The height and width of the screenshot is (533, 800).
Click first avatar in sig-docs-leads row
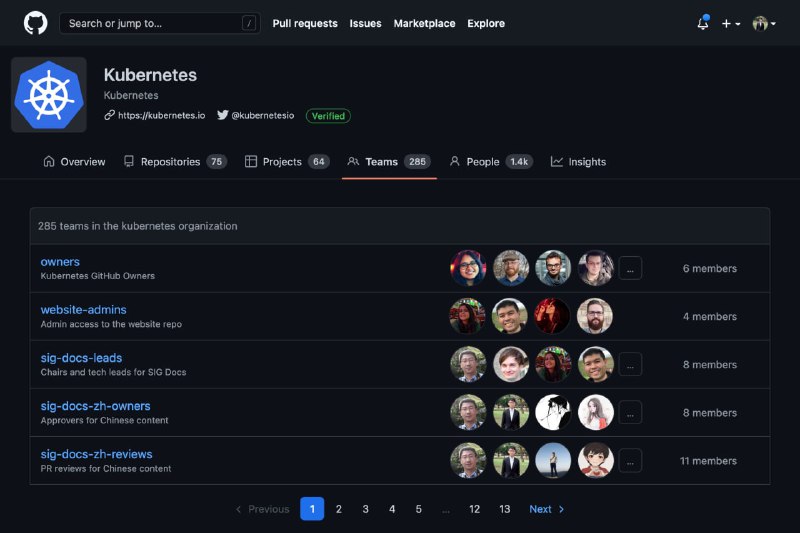pyautogui.click(x=468, y=364)
